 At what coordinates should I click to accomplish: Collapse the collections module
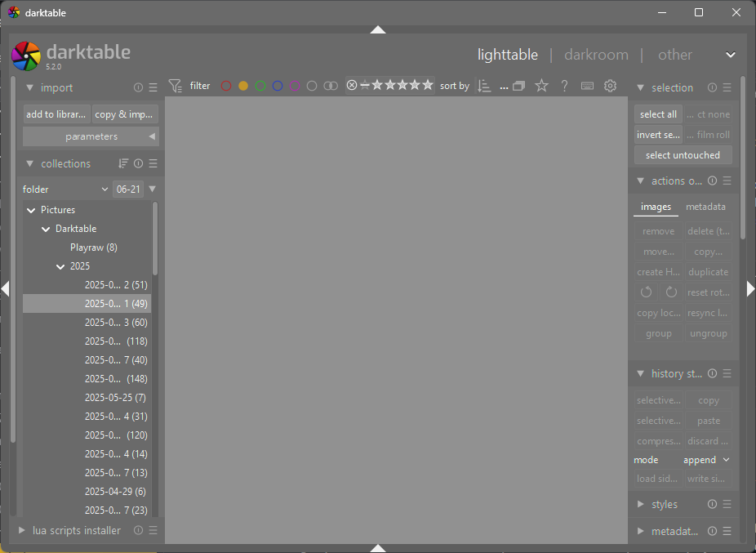[30, 164]
